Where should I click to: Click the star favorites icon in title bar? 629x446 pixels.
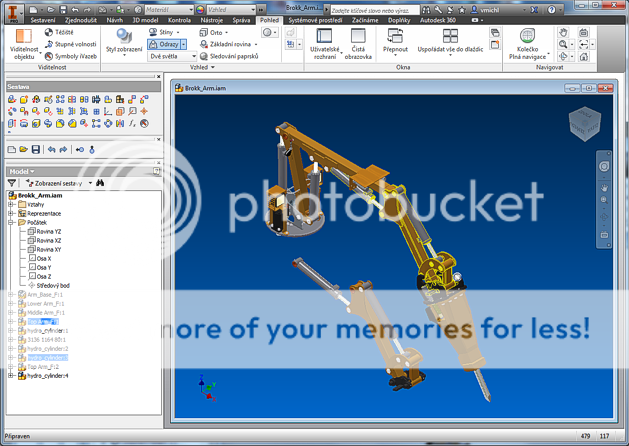tap(462, 10)
